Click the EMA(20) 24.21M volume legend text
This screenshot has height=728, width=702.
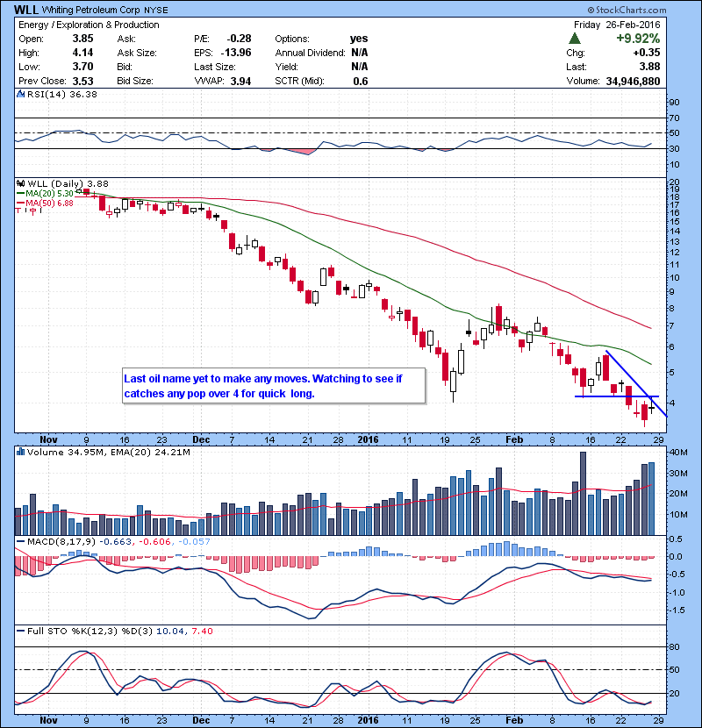(151, 453)
